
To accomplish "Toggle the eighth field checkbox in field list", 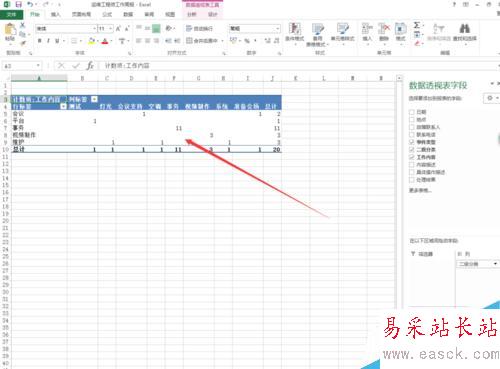I will coord(412,164).
